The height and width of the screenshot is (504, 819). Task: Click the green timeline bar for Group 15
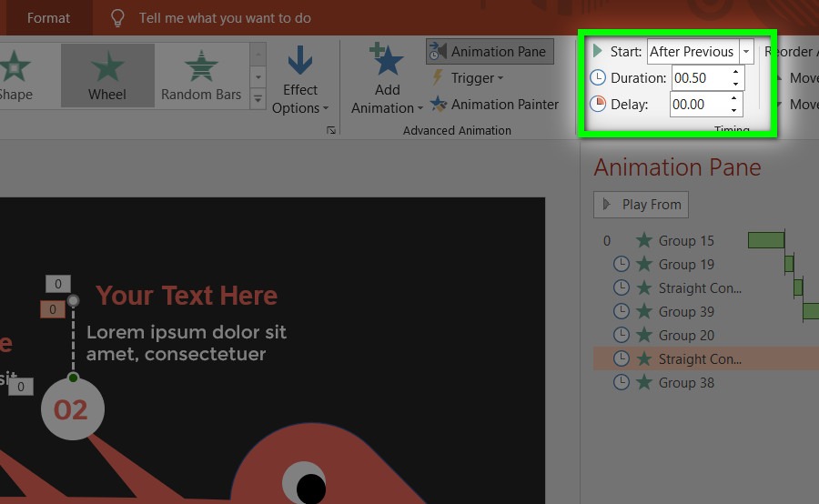765,240
